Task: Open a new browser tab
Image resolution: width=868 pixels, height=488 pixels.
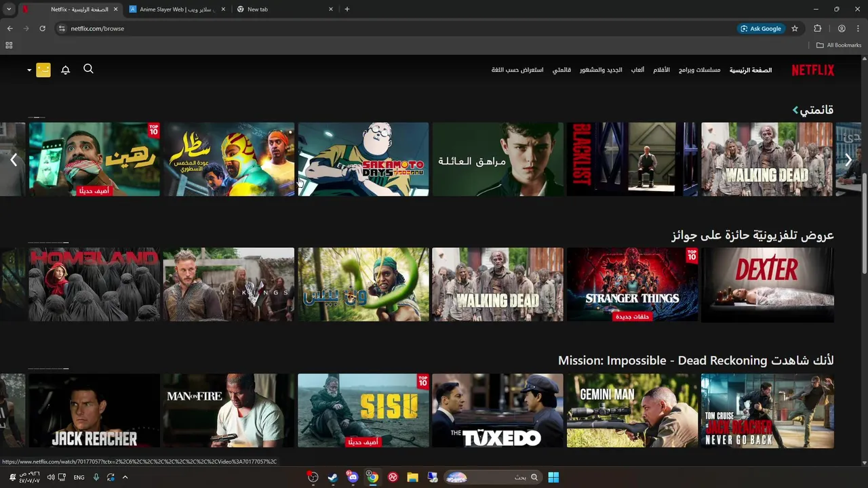Action: pos(347,9)
